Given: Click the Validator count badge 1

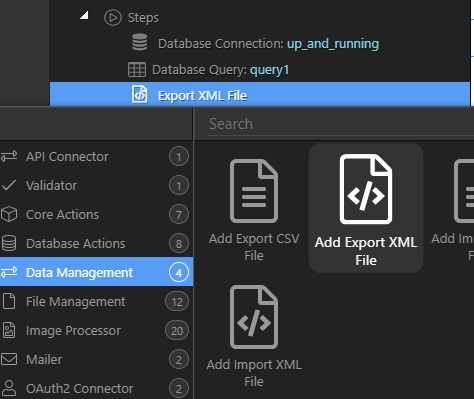Looking at the screenshot, I should pos(179,185).
